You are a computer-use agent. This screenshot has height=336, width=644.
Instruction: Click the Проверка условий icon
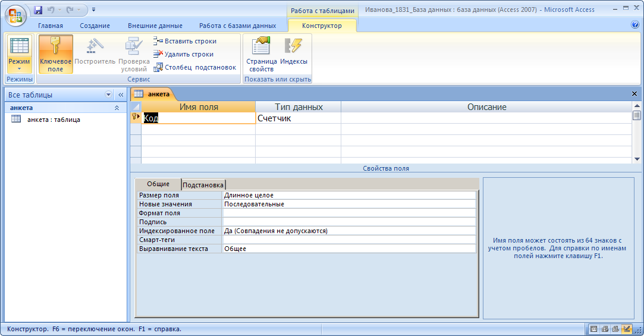[134, 54]
